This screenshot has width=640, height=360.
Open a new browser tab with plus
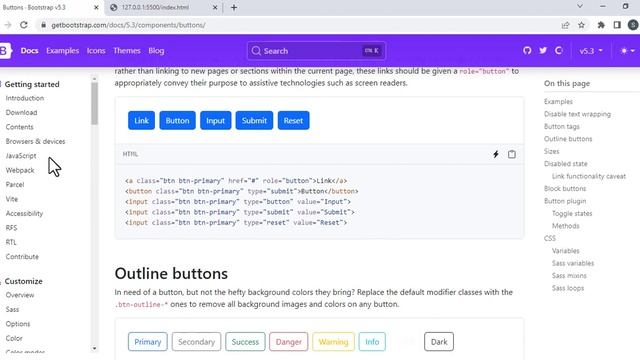coord(234,7)
